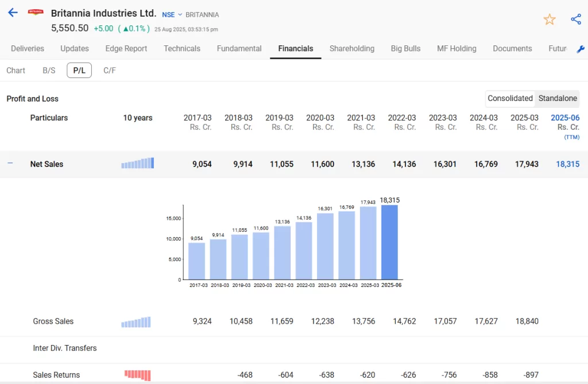Image resolution: width=588 pixels, height=384 pixels.
Task: Click the 2022-03 bar in chart
Action: (304, 251)
